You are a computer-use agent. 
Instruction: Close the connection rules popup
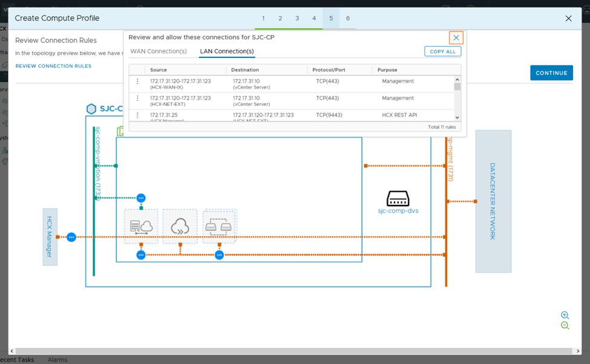[x=456, y=37]
